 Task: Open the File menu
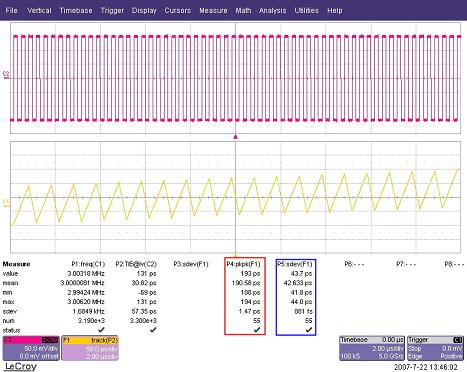[11, 10]
